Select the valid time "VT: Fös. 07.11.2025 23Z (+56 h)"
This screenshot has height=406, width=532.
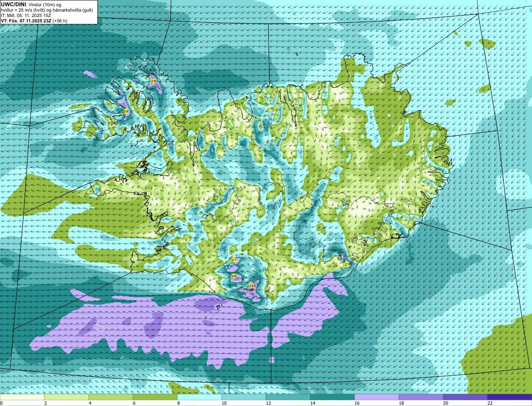point(34,21)
